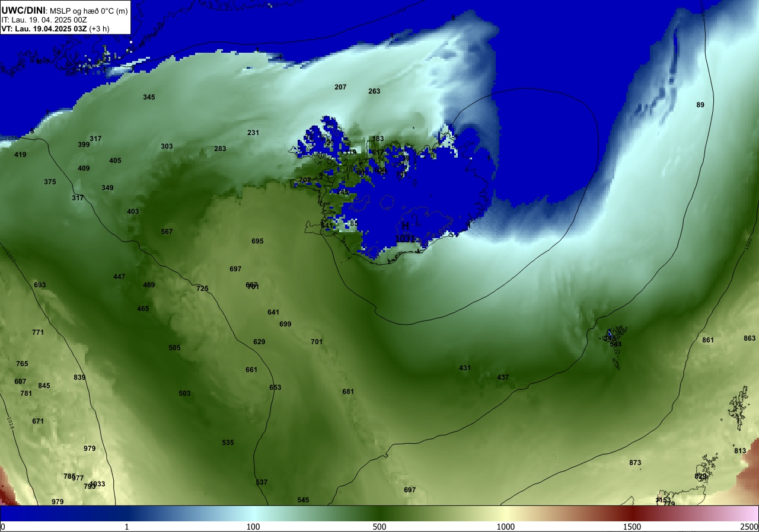Viewport: 759px width, 532px height.
Task: Click the height value 303
Action: 167,146
